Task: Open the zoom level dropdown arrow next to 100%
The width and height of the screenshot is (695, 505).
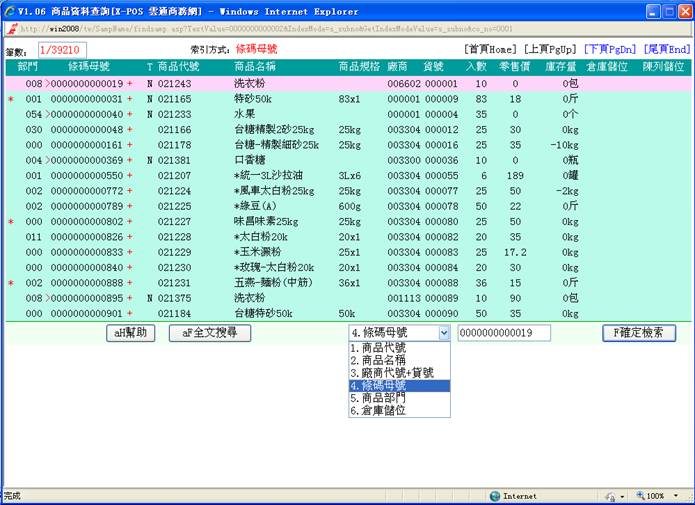Action: click(677, 496)
